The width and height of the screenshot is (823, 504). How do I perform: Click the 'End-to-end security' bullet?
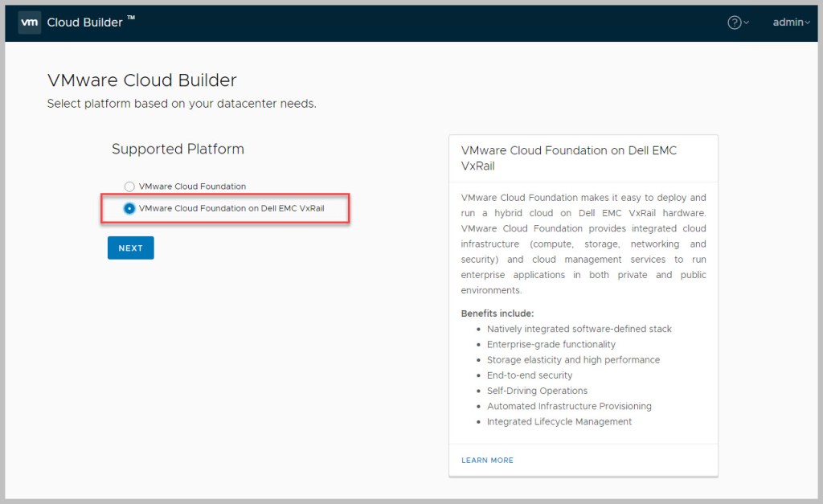530,375
